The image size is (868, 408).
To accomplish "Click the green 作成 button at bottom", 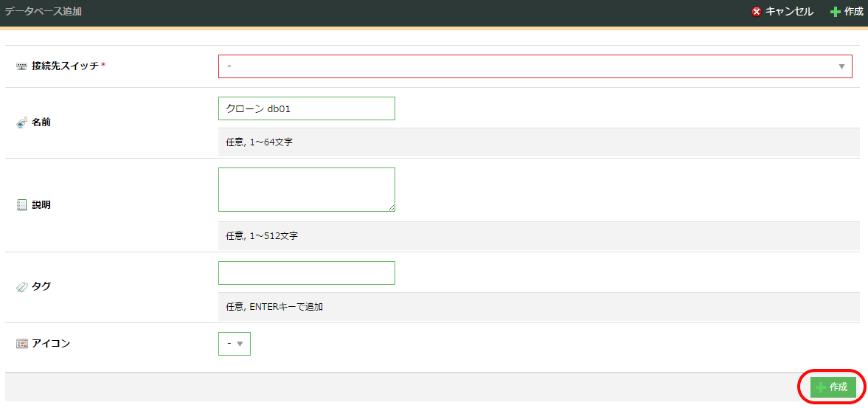I will (833, 387).
